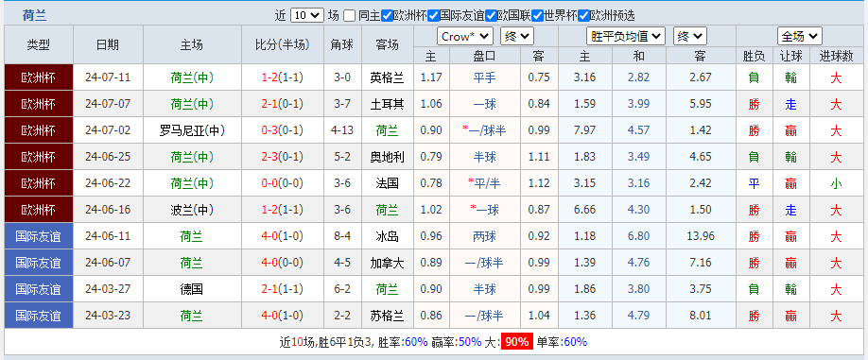Uncheck the 欧国联 filter checkbox
The image size is (868, 360).
[x=491, y=15]
